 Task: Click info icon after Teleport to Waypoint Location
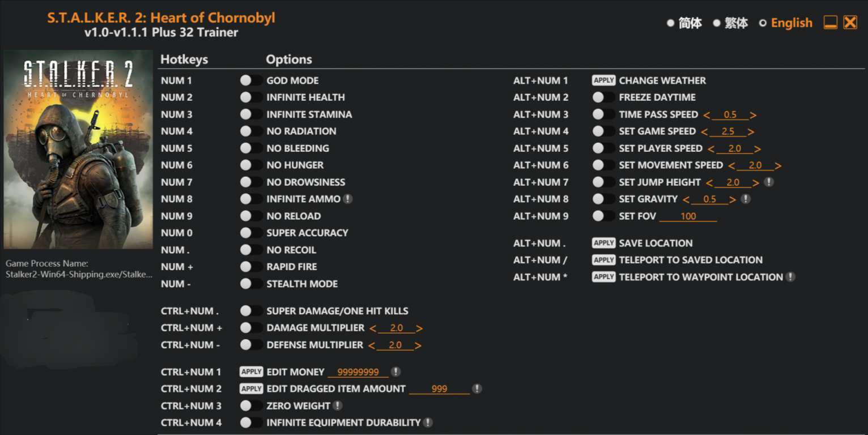790,277
